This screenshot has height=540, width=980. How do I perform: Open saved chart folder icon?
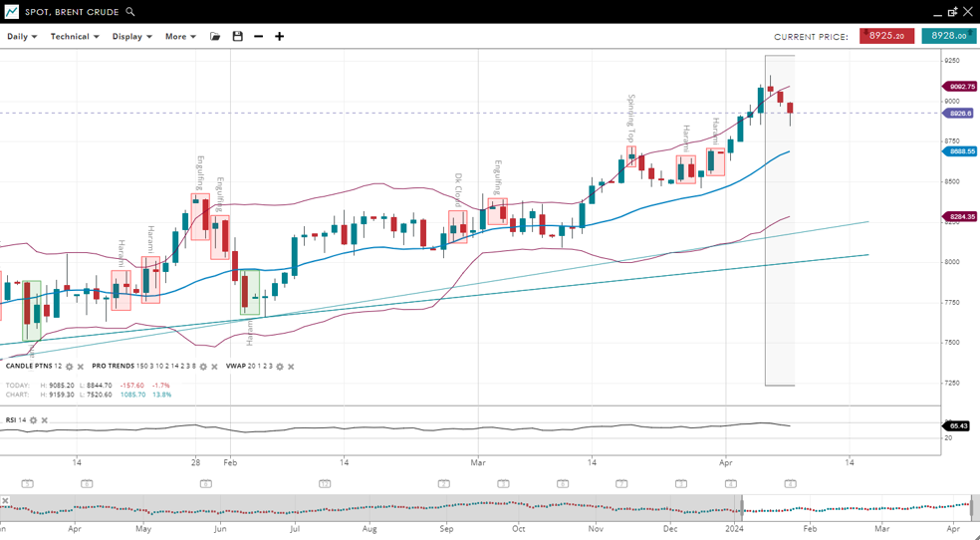[x=215, y=37]
